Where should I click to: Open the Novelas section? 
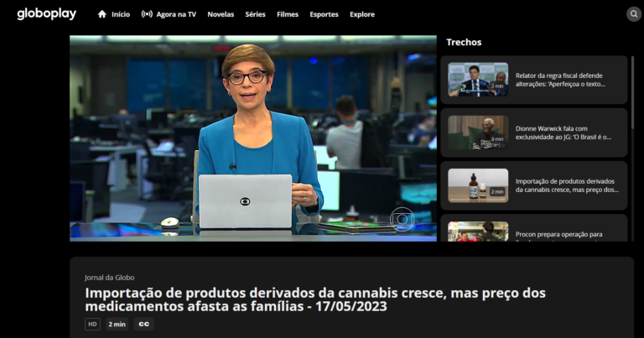pos(221,14)
